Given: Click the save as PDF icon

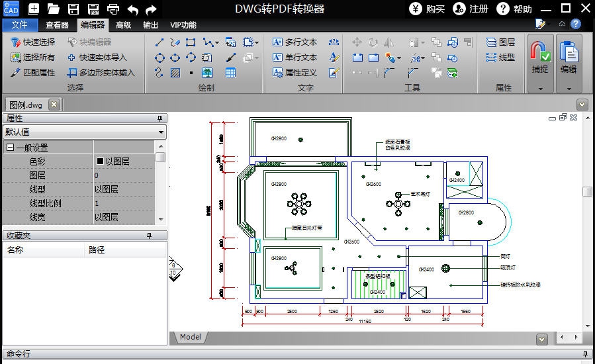Looking at the screenshot, I should (93, 9).
